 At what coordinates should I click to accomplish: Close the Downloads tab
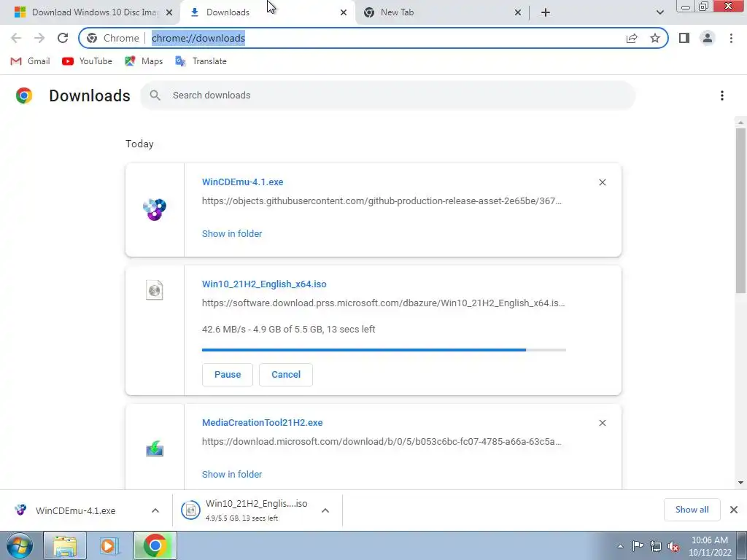(344, 12)
